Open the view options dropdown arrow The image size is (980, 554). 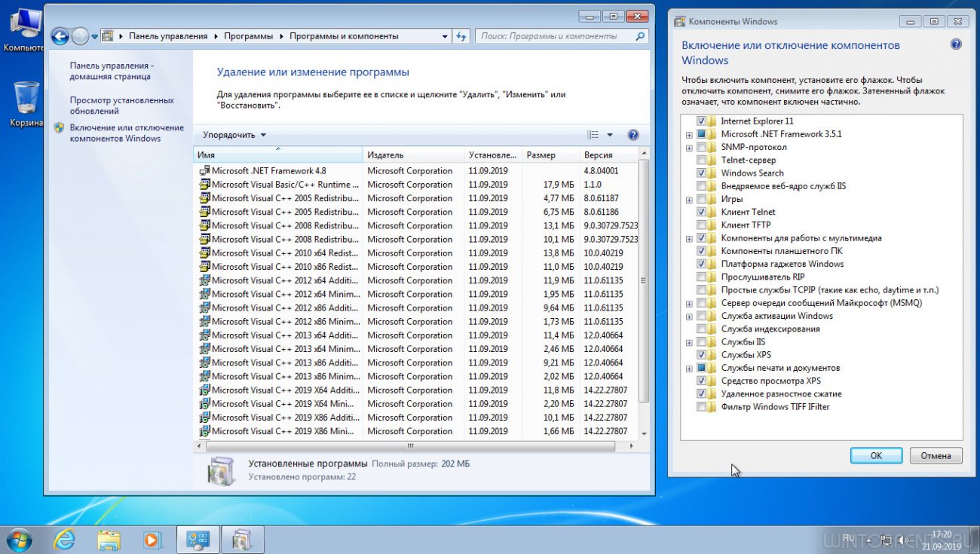point(609,135)
